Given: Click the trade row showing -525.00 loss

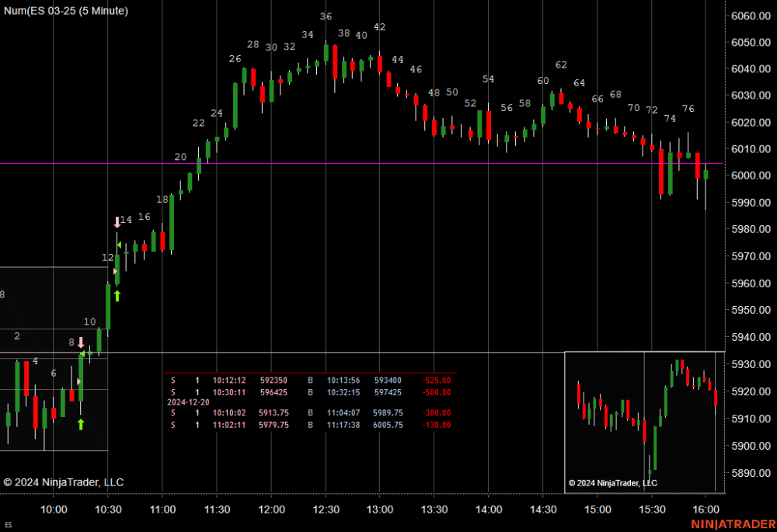Looking at the screenshot, I should coord(309,381).
